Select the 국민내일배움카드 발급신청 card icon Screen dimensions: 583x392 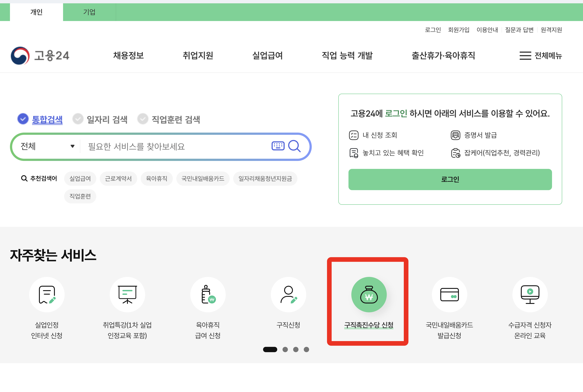coord(450,295)
